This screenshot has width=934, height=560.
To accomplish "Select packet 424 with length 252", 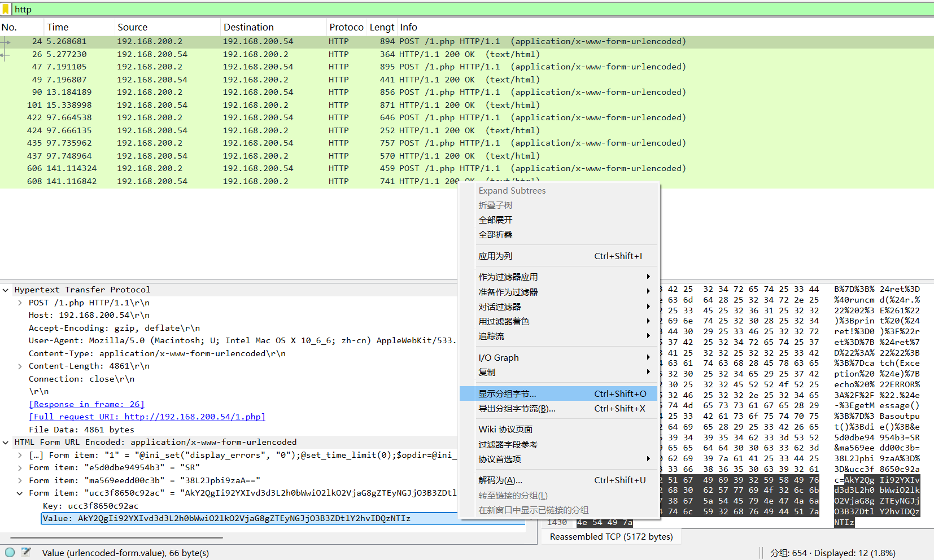I will tap(467, 130).
